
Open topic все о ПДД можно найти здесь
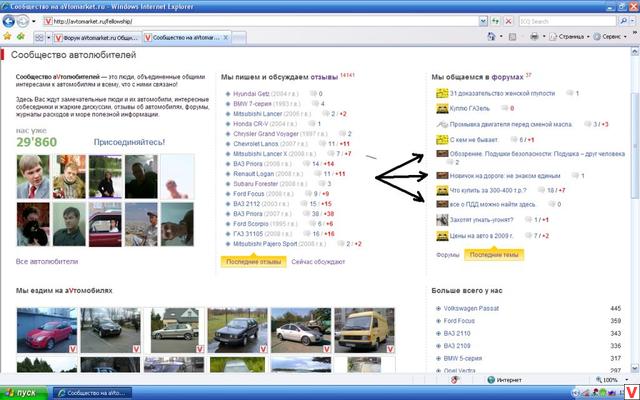click(492, 204)
